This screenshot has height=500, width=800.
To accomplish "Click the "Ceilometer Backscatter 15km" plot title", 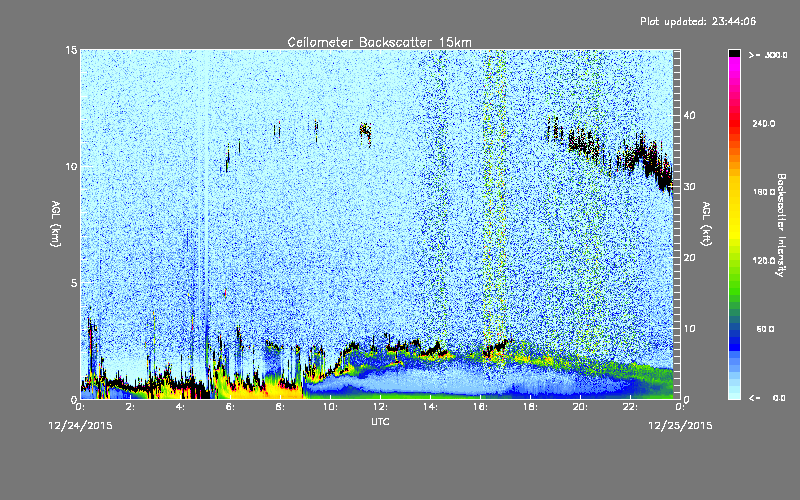I will pyautogui.click(x=379, y=42).
